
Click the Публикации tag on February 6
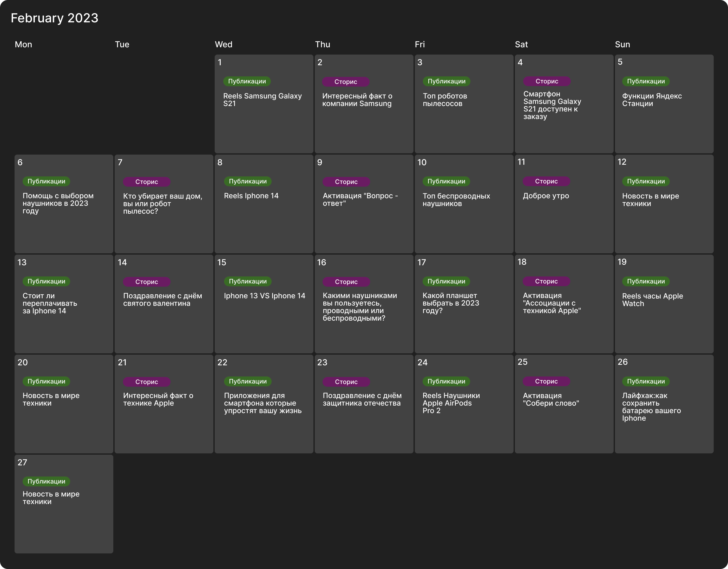(46, 181)
